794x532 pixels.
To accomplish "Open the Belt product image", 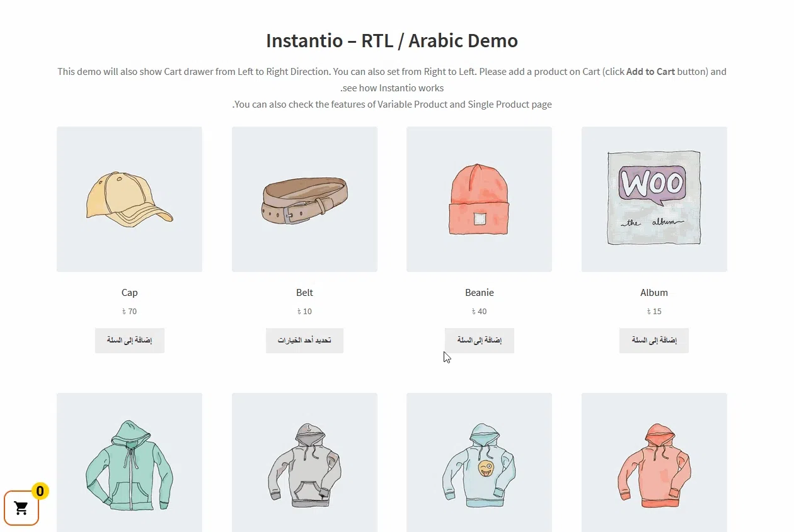I will point(304,200).
